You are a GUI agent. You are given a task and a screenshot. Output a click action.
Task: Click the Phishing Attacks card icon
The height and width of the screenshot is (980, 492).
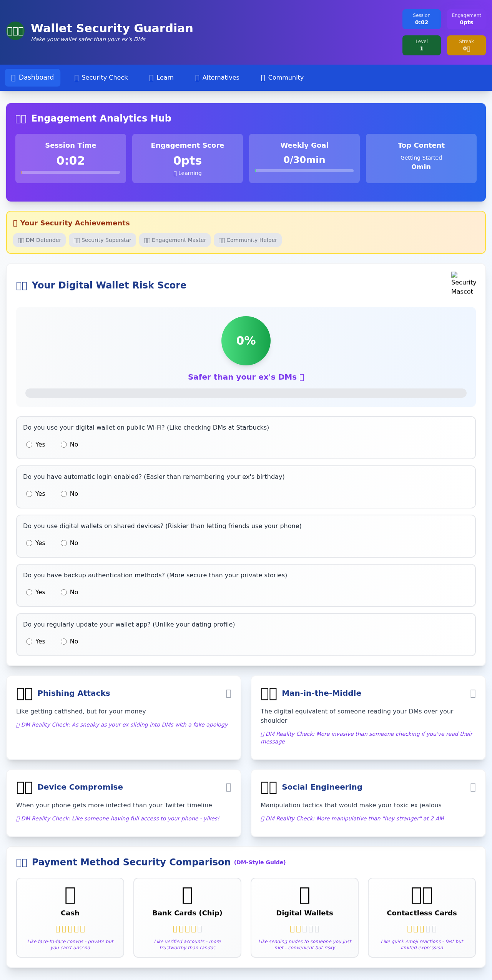(x=24, y=693)
